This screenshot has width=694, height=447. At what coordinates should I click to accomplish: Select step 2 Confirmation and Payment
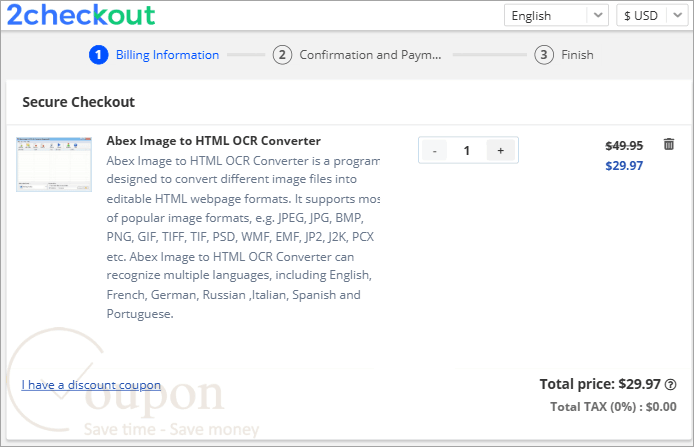click(x=357, y=55)
